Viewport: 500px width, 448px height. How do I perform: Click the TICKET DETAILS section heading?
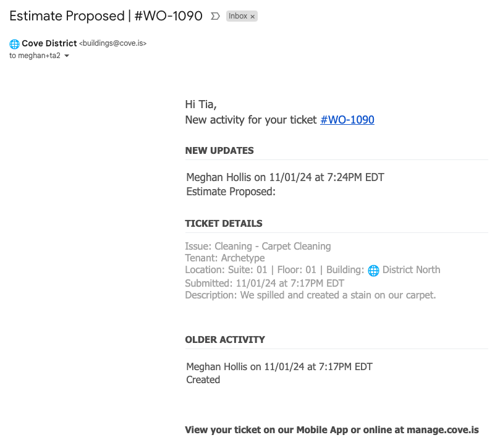(x=224, y=224)
